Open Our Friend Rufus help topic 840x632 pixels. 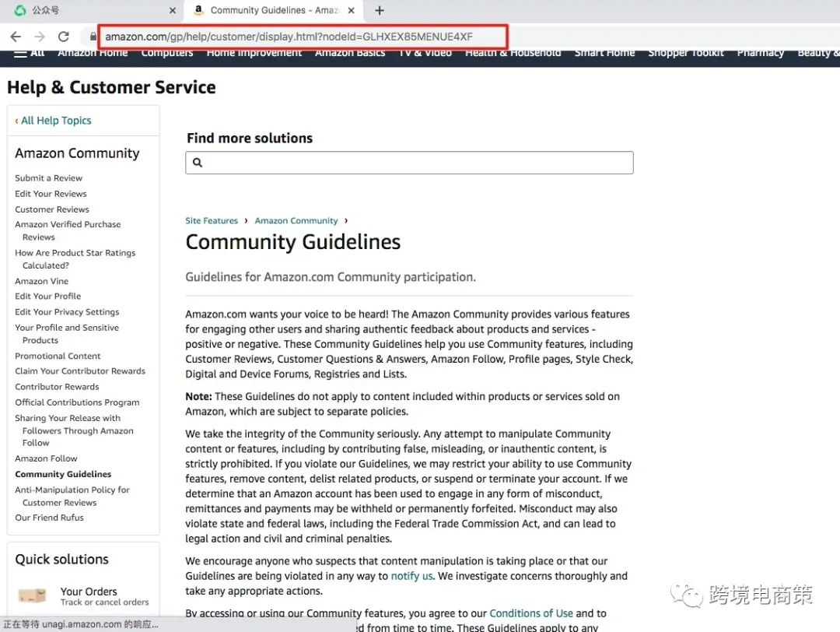click(x=49, y=518)
